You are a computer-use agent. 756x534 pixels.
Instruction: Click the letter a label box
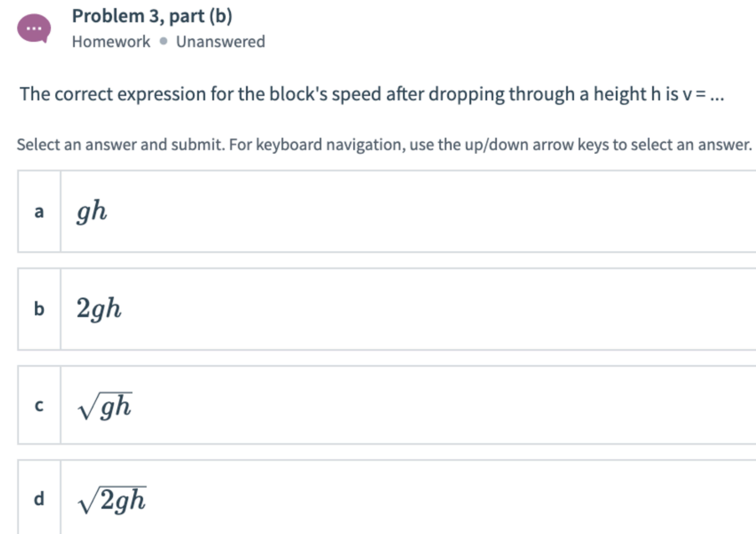click(39, 211)
